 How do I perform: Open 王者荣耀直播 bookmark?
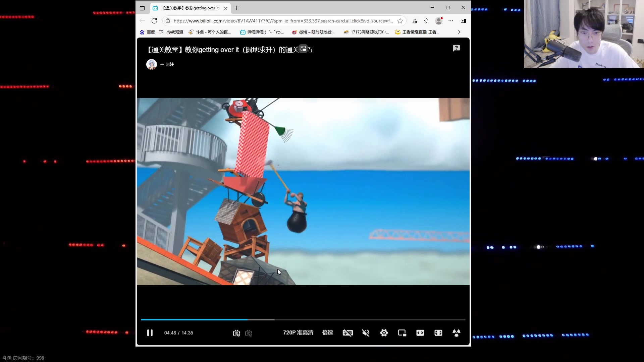(x=417, y=32)
